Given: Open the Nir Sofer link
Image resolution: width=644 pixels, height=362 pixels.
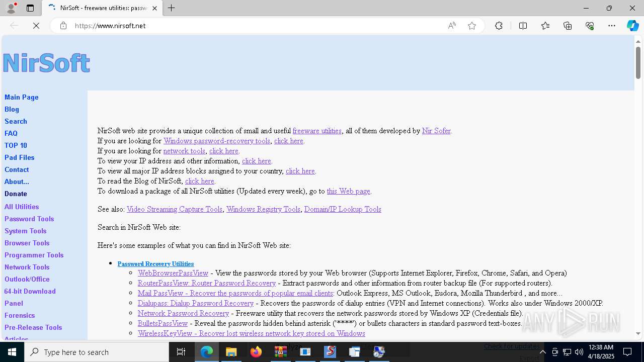Looking at the screenshot, I should [436, 131].
